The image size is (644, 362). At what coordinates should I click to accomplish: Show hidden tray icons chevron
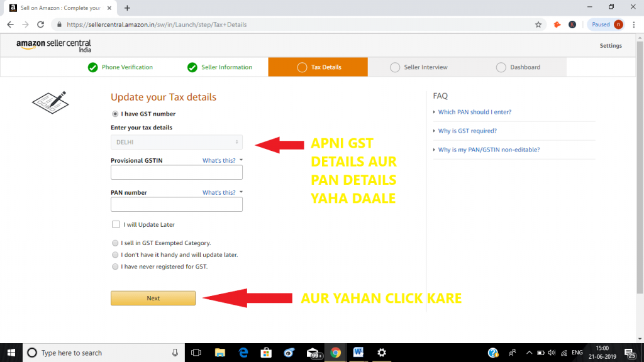tap(529, 353)
